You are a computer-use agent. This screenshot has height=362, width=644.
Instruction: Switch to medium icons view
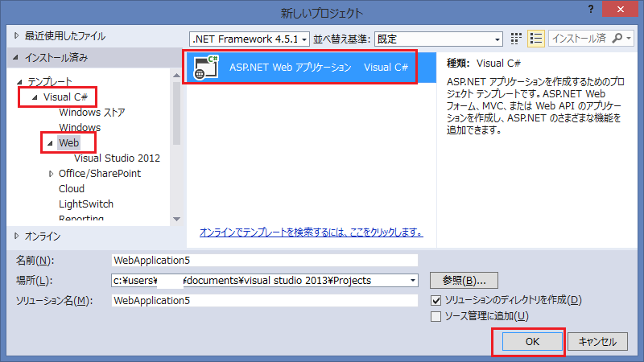pos(516,39)
